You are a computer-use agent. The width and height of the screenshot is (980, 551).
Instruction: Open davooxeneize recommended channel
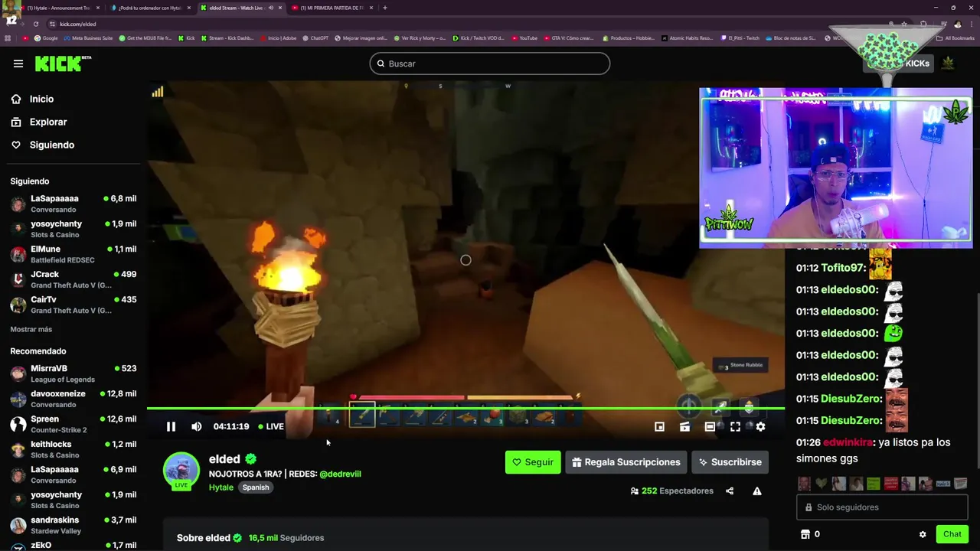click(73, 399)
